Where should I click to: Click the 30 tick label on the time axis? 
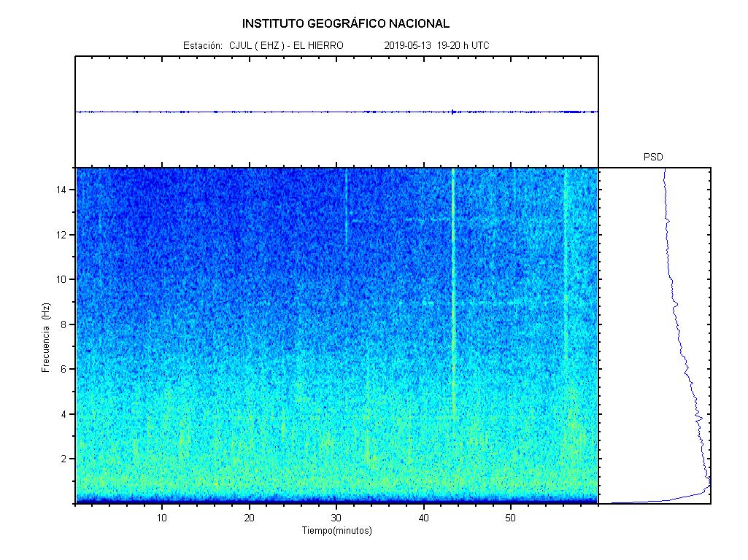336,518
